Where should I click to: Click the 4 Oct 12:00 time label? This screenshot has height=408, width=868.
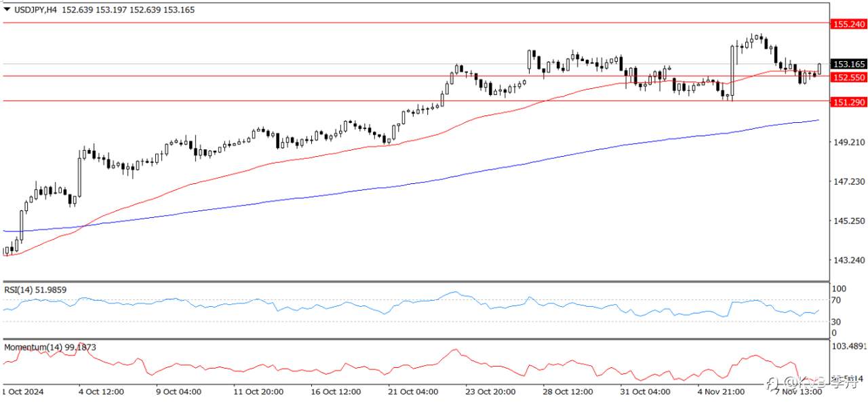point(101,392)
